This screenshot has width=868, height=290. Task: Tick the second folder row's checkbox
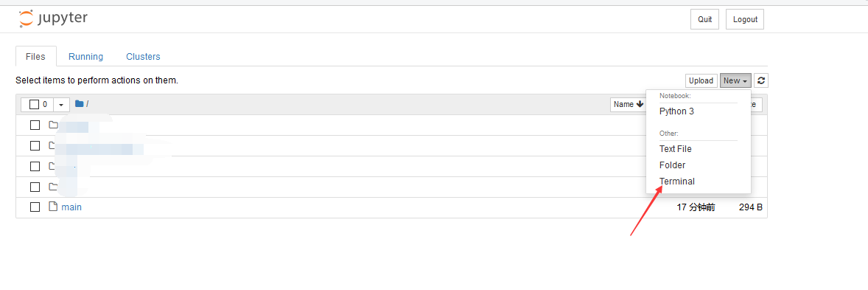(x=35, y=145)
